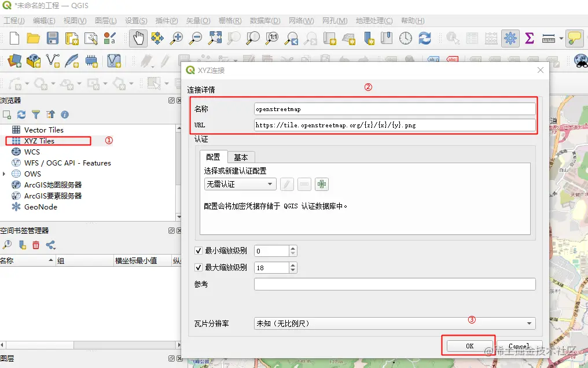Open Browser properties info icon

pyautogui.click(x=65, y=115)
